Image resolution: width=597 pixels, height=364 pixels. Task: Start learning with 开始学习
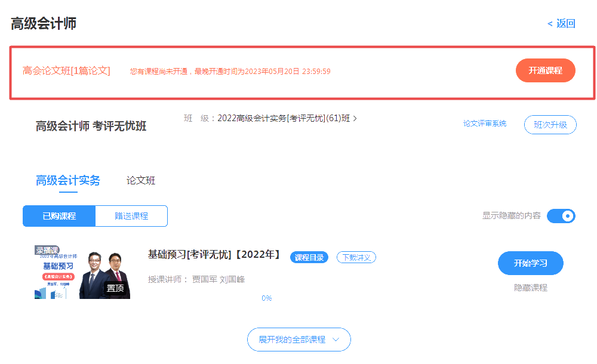click(530, 263)
